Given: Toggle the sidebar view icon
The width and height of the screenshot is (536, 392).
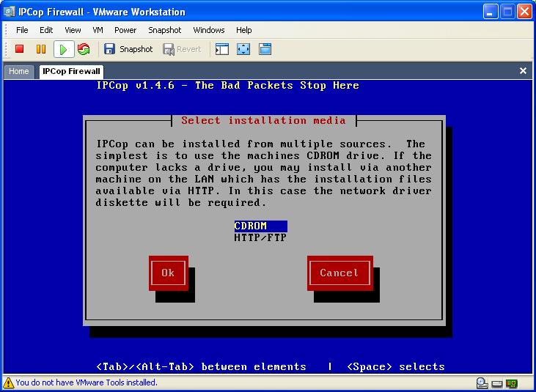Looking at the screenshot, I should click(x=222, y=49).
